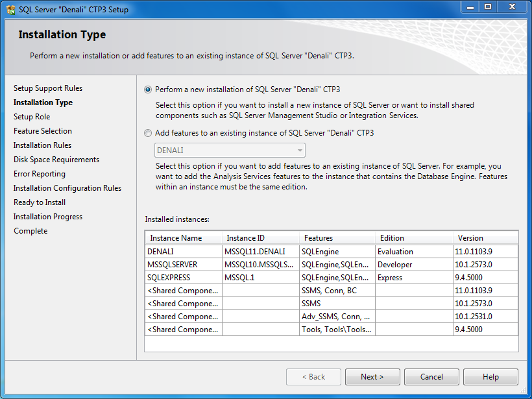Select Complete step in sidebar
The image size is (532, 399).
(30, 231)
